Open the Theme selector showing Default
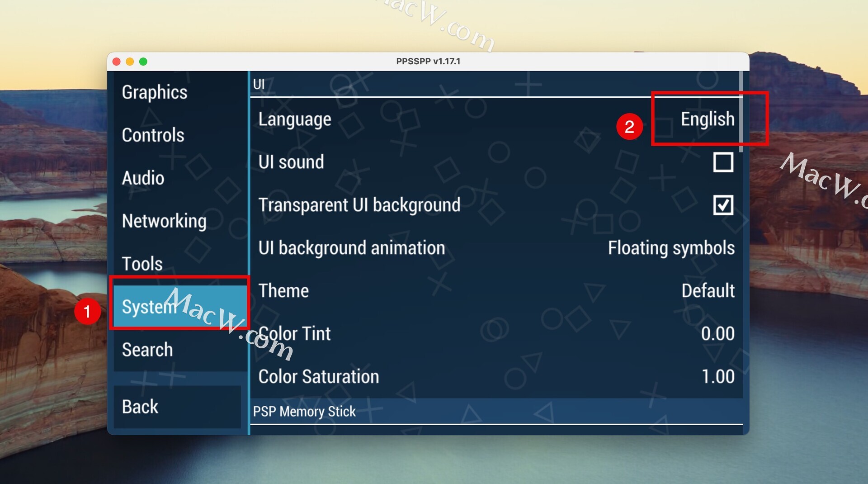 tap(496, 291)
